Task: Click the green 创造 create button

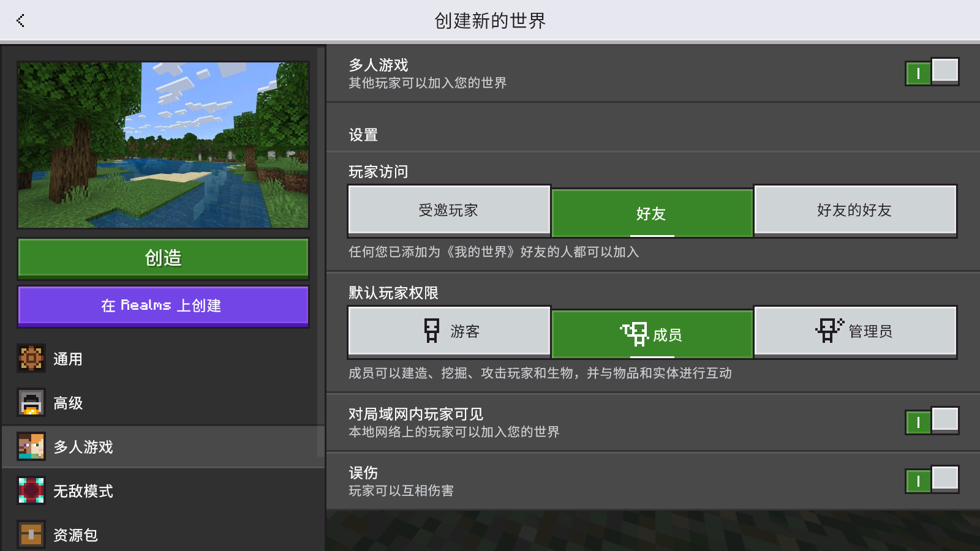Action: tap(163, 258)
